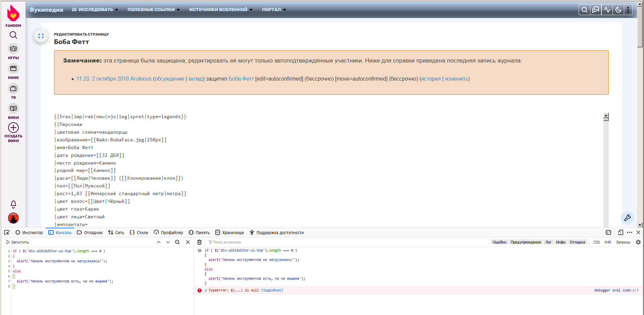This screenshot has width=644, height=315.
Task: Click the wiki header search icon
Action: [x=584, y=10]
